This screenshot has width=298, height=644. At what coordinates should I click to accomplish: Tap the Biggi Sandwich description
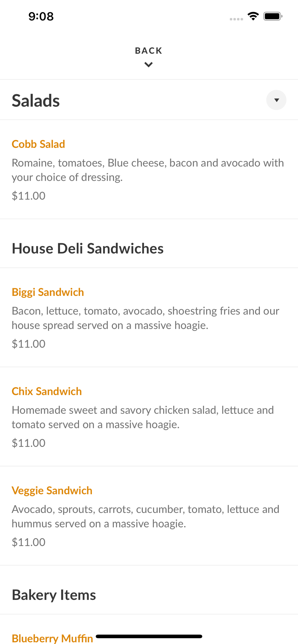(145, 318)
